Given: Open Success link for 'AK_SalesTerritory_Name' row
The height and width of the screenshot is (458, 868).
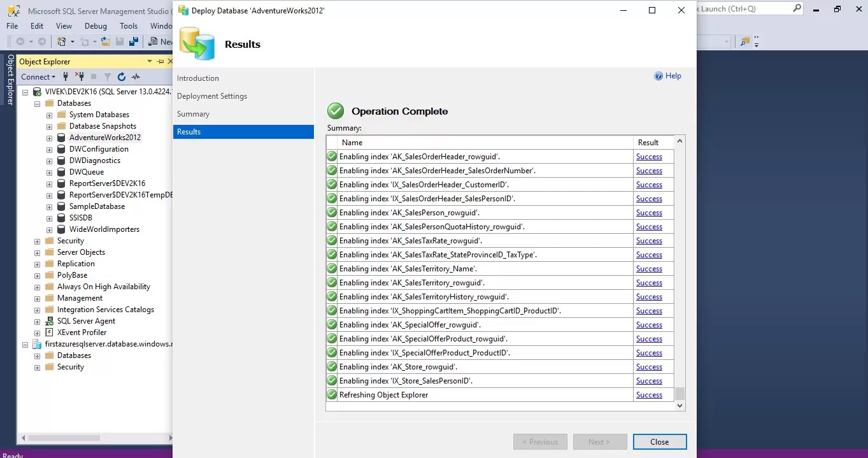Looking at the screenshot, I should 649,269.
